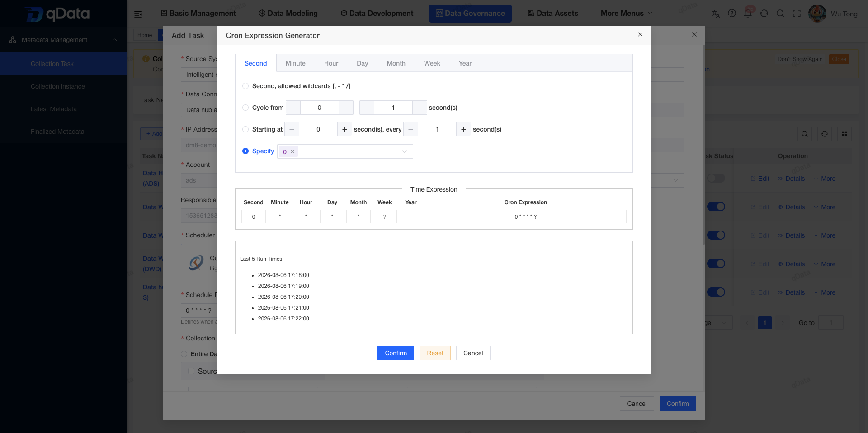
Task: Open the Data Modeling menu
Action: click(x=288, y=14)
